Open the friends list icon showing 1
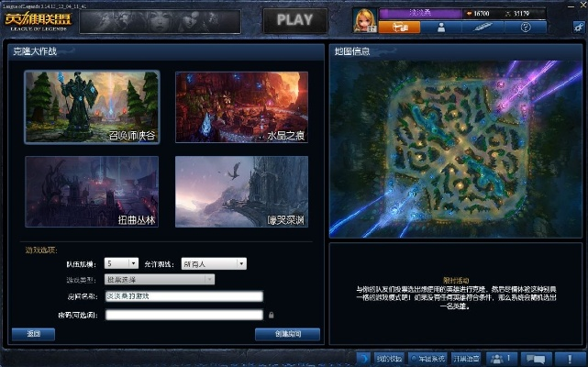Viewport: 588px width, 367px height. 502,359
